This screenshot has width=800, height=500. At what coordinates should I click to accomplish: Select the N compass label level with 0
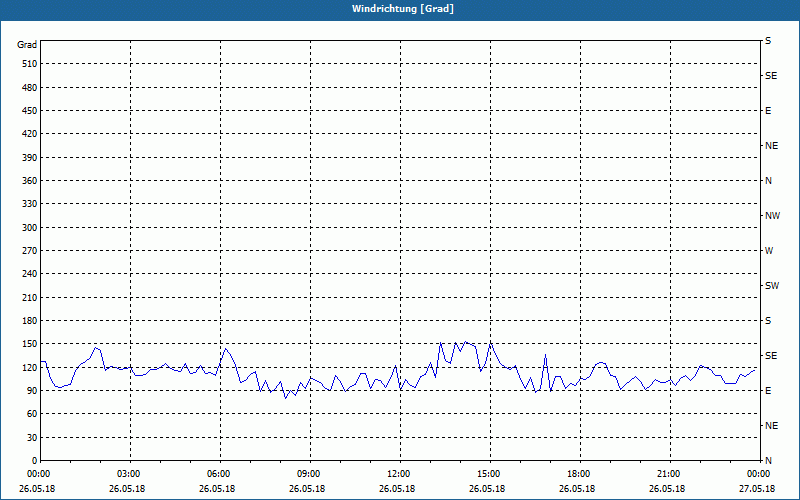click(768, 461)
